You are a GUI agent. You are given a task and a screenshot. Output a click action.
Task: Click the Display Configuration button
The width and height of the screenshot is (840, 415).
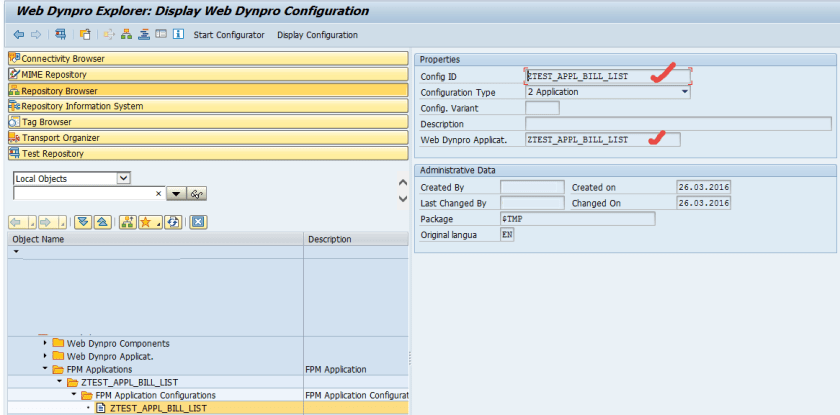point(317,35)
